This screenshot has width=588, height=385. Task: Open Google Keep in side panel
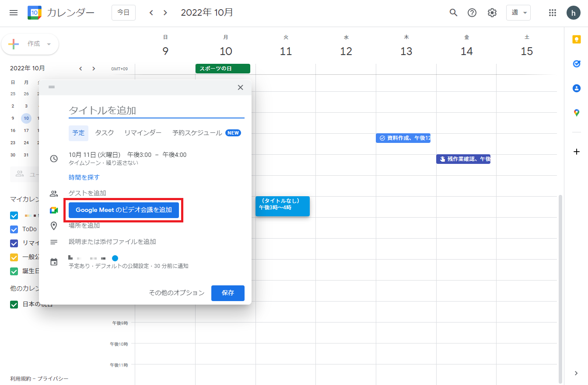click(x=576, y=40)
